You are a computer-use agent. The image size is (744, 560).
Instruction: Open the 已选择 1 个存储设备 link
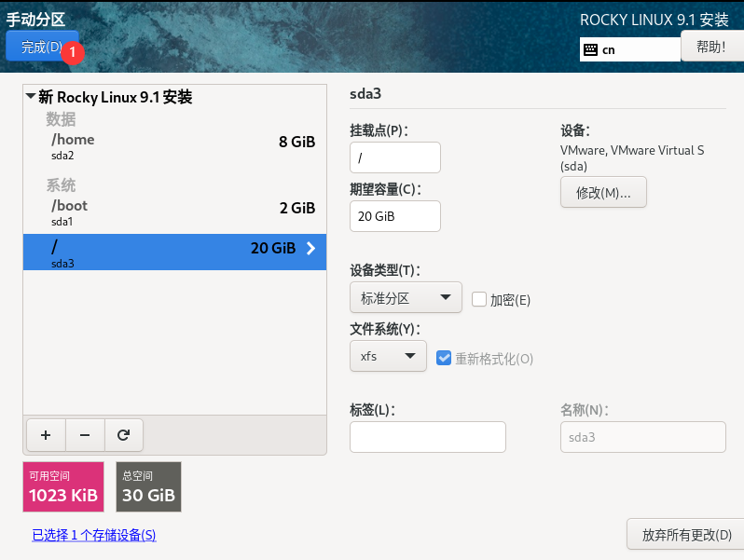(93, 535)
